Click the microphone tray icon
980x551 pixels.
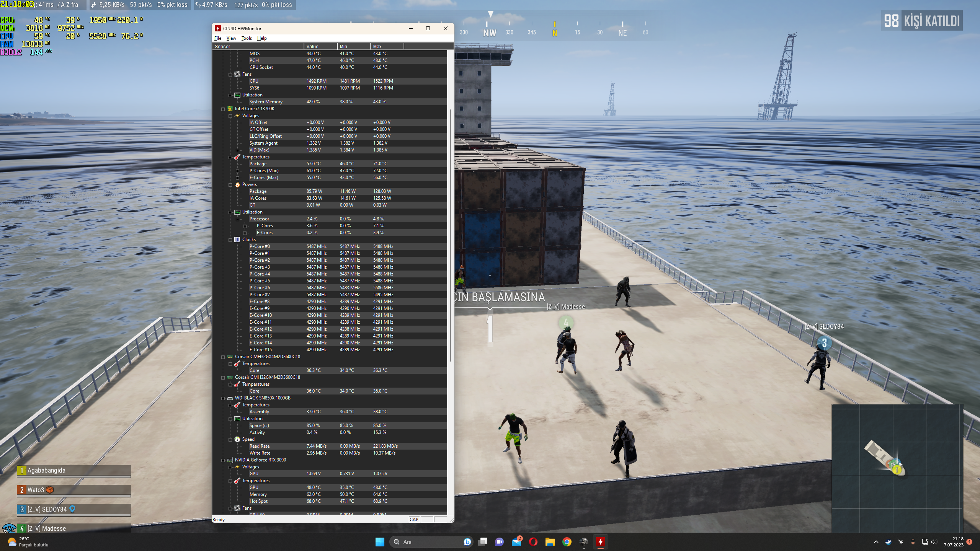pyautogui.click(x=913, y=542)
